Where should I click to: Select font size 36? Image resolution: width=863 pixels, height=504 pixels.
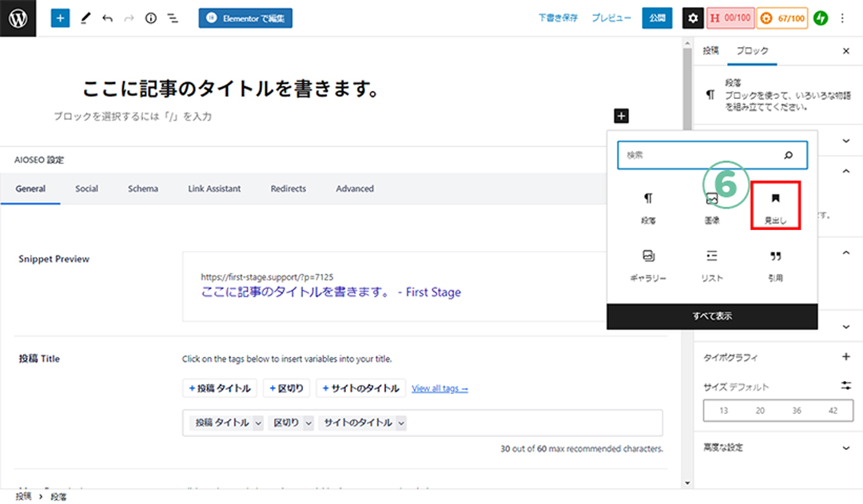pos(796,411)
